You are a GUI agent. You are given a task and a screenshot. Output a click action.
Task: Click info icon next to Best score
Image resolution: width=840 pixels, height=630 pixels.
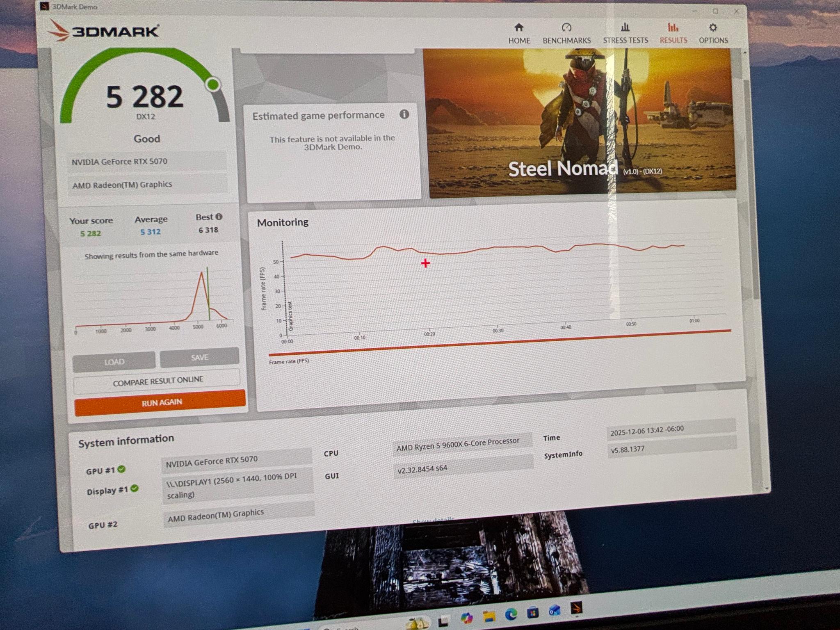(x=219, y=217)
